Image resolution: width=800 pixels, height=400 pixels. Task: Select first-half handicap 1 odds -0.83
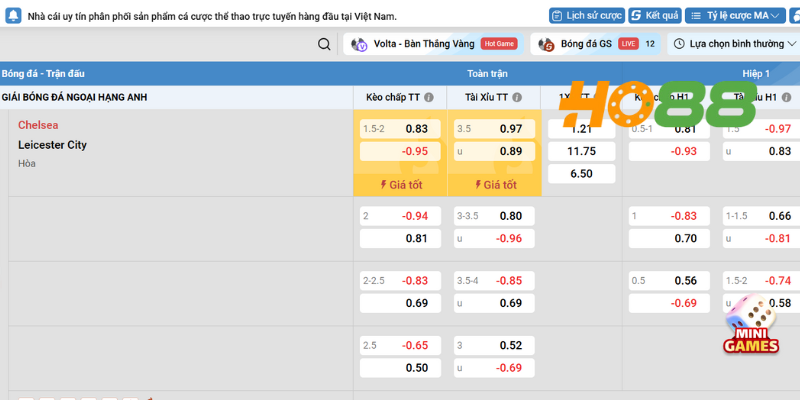669,216
